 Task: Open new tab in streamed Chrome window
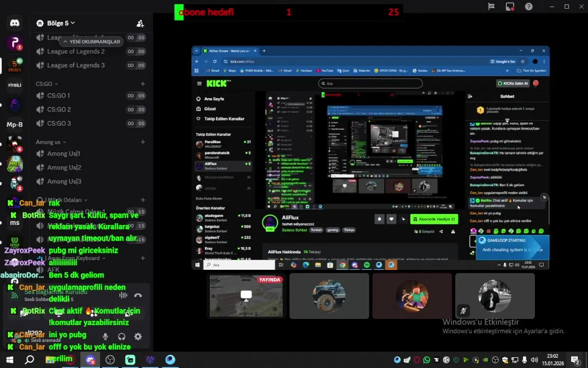click(x=264, y=51)
